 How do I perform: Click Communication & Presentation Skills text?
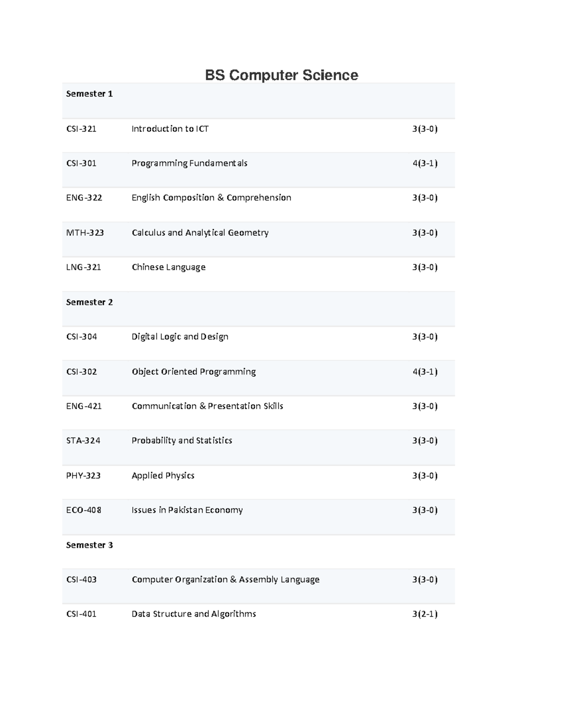tap(207, 406)
